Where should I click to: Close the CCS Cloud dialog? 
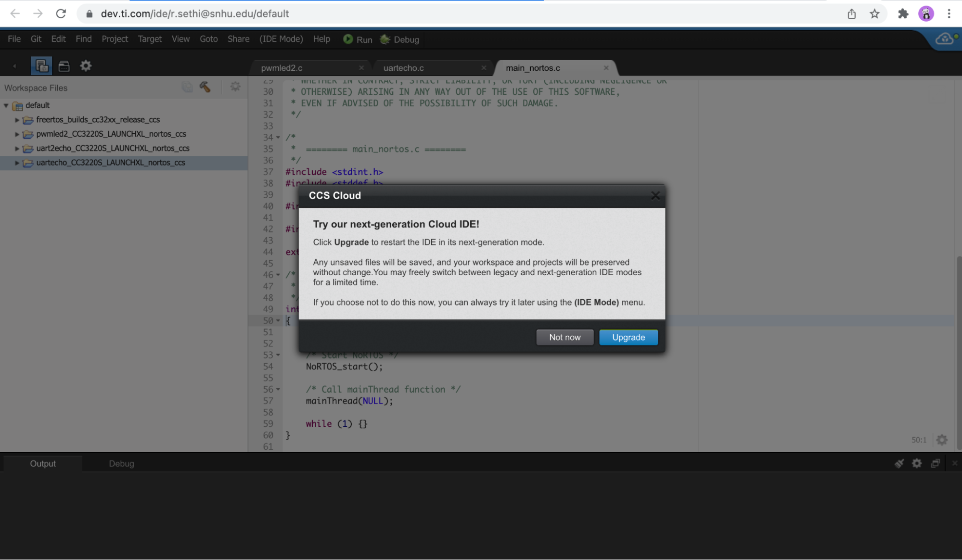click(655, 195)
